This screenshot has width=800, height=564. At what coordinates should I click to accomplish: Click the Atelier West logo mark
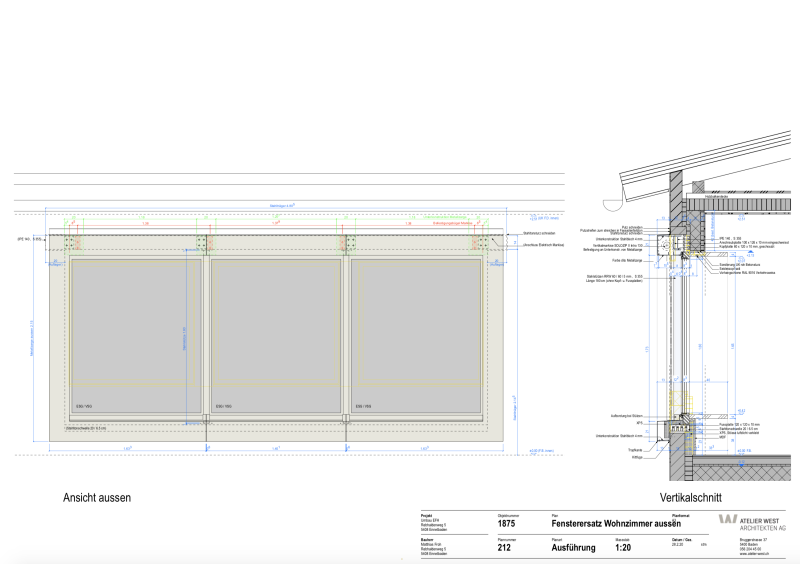(727, 520)
